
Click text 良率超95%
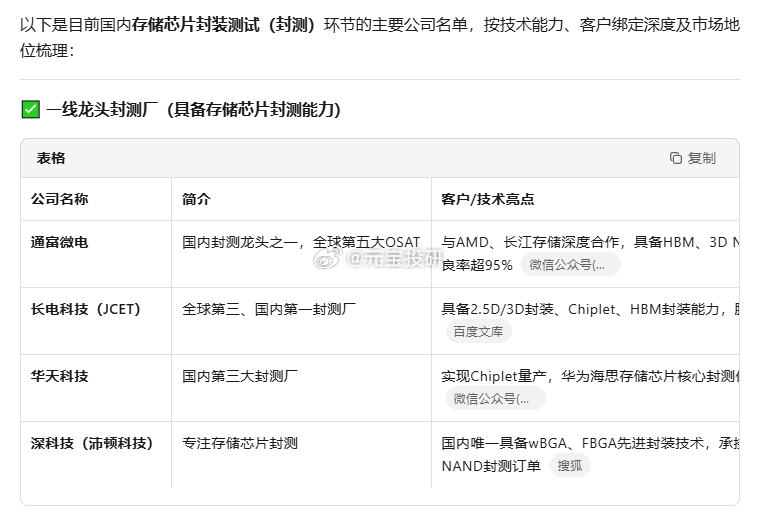(x=477, y=265)
